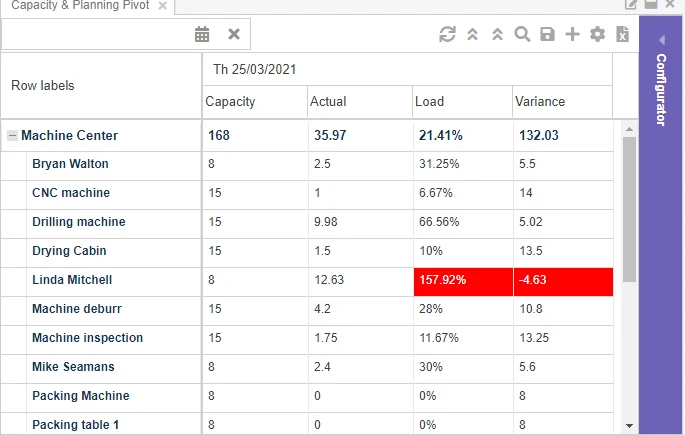685x435 pixels.
Task: Close the Capacity & Planning Pivot tab
Action: (163, 6)
